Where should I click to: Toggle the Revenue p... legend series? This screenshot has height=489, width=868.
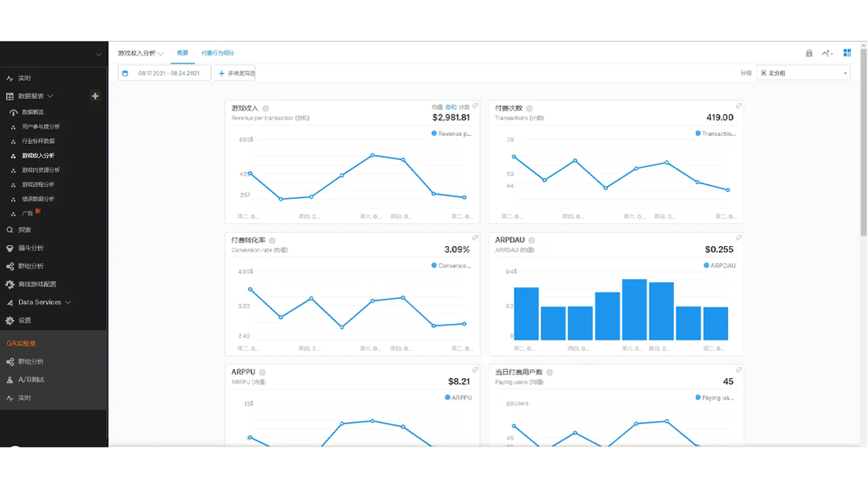pos(452,134)
